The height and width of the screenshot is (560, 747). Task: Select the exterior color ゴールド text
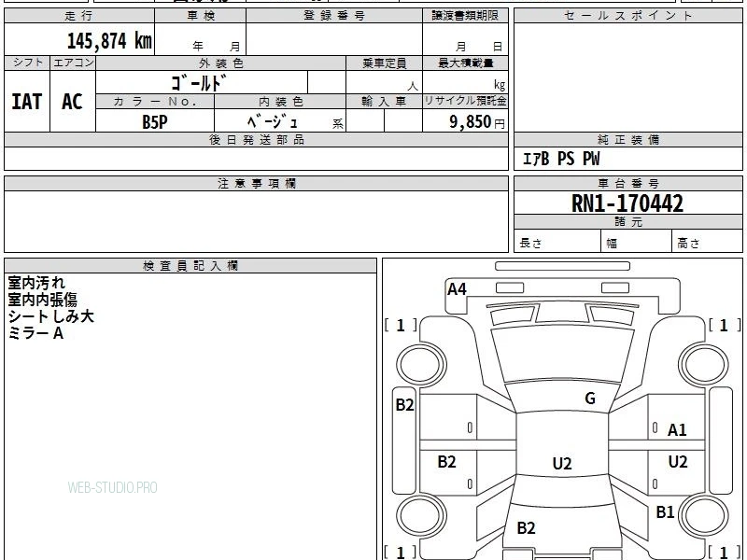coord(199,83)
